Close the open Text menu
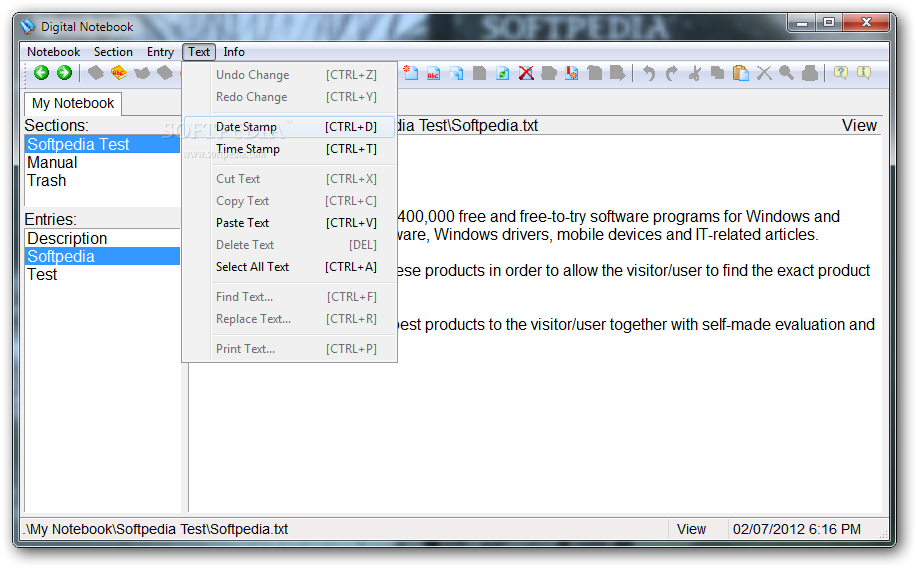 199,52
